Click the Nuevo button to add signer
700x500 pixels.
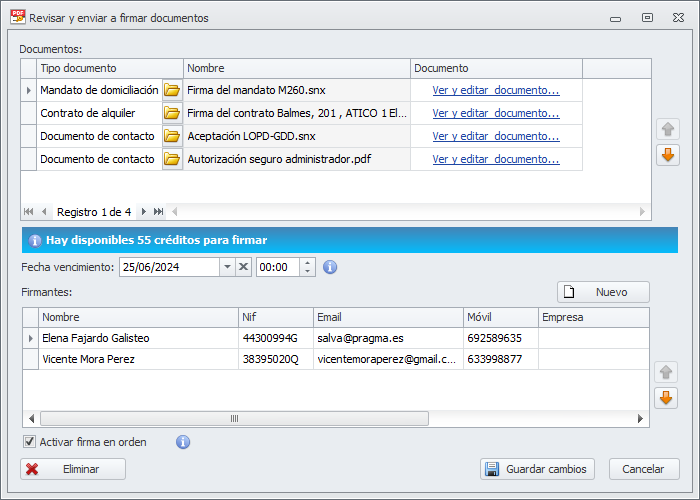[603, 292]
